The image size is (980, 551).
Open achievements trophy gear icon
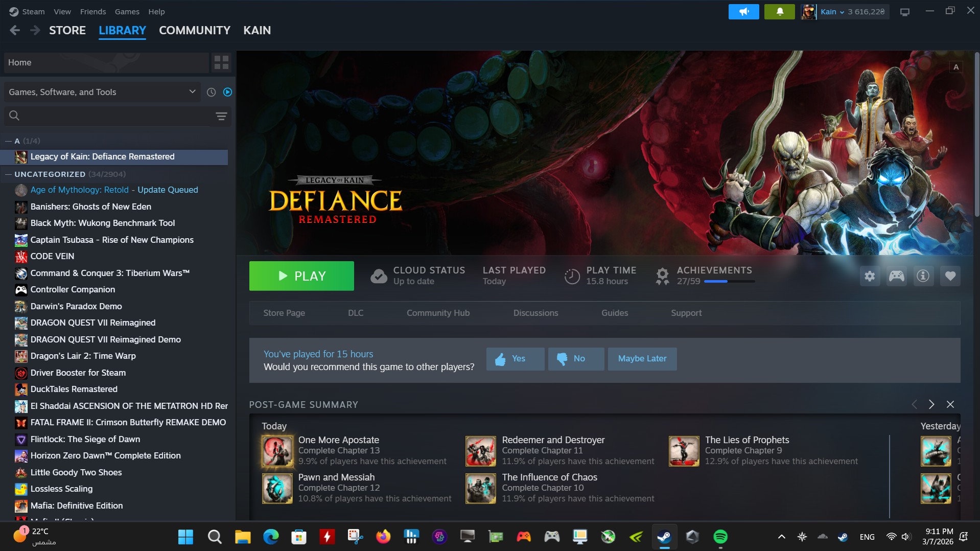662,276
